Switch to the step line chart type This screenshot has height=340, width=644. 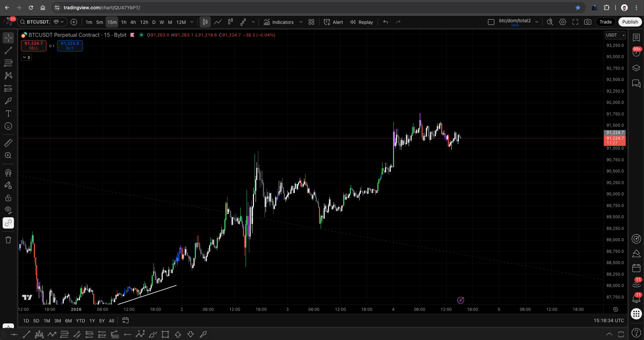pos(243,22)
